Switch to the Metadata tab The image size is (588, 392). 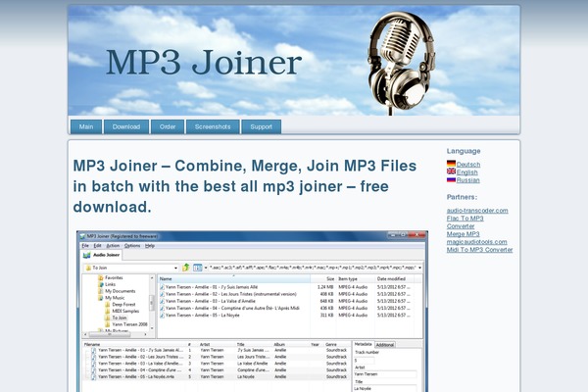363,344
